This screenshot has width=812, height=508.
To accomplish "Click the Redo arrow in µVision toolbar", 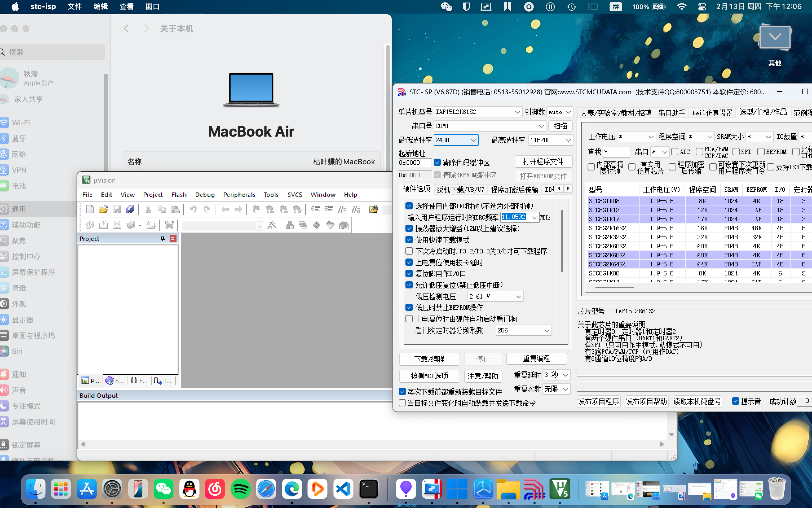I will click(x=207, y=209).
